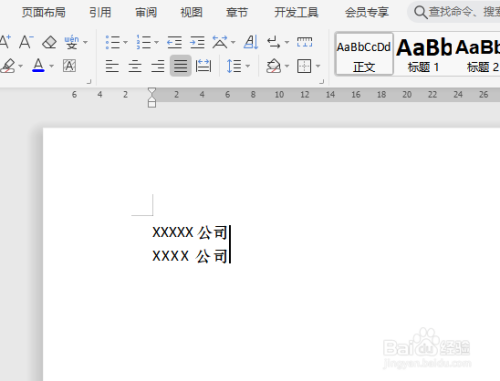Click the left indent box marker

tap(152, 104)
